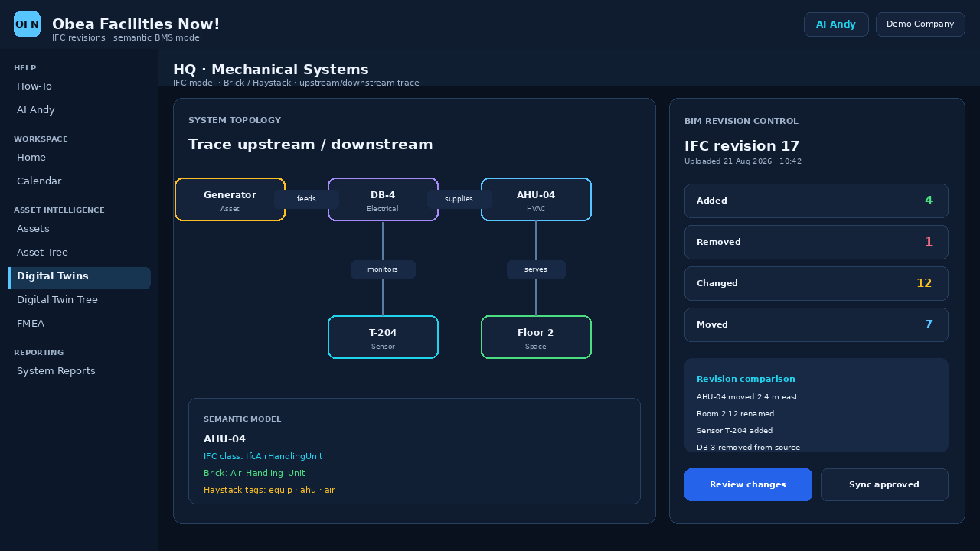This screenshot has height=551, width=980.
Task: Select the Floor 2 space node
Action: tap(536, 337)
